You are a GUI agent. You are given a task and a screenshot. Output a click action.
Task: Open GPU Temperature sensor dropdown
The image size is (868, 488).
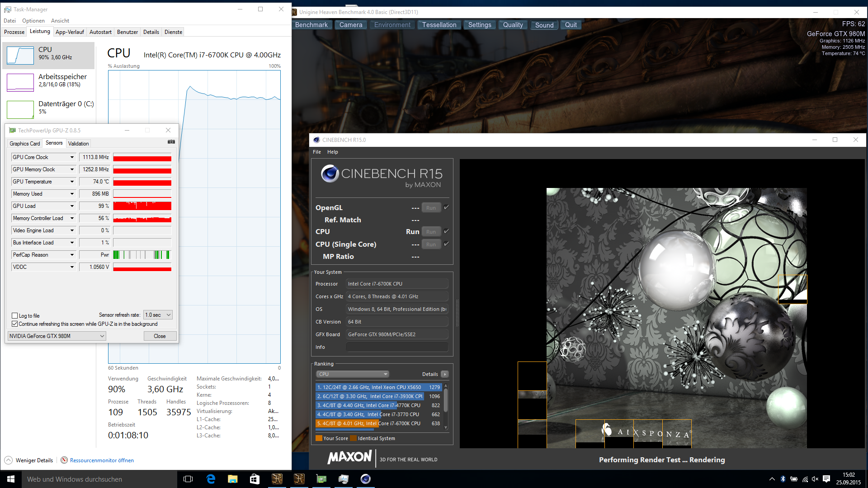click(x=71, y=182)
